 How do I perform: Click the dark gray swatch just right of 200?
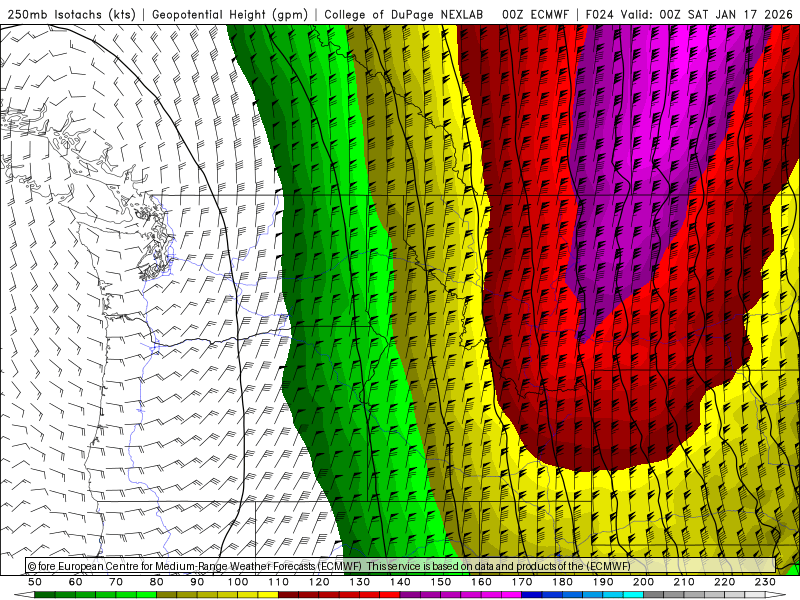click(654, 595)
